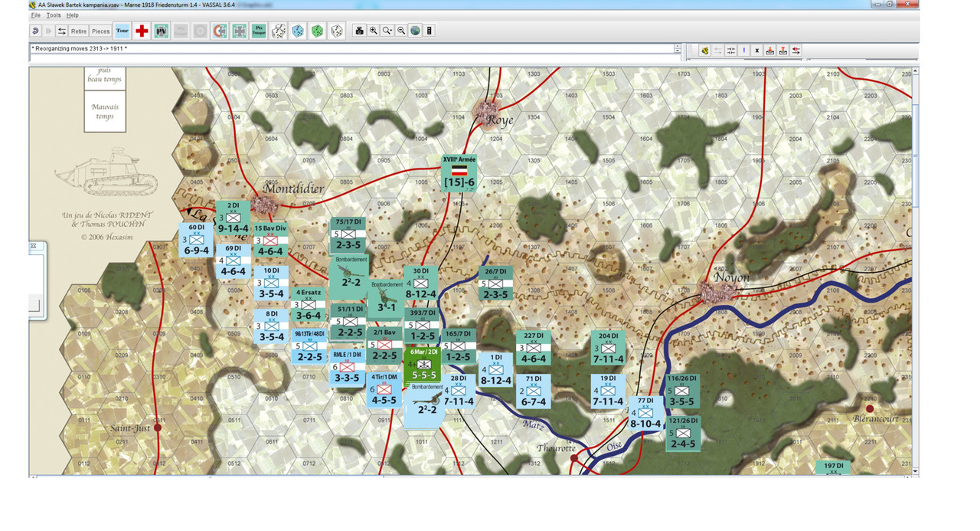Click the Pieces button
This screenshot has height=531, width=980.
(101, 31)
